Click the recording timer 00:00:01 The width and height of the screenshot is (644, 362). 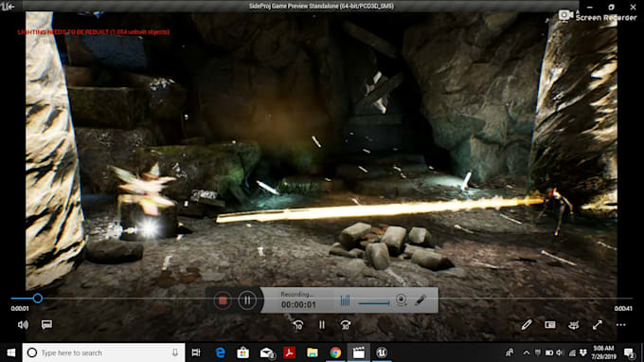(x=298, y=304)
